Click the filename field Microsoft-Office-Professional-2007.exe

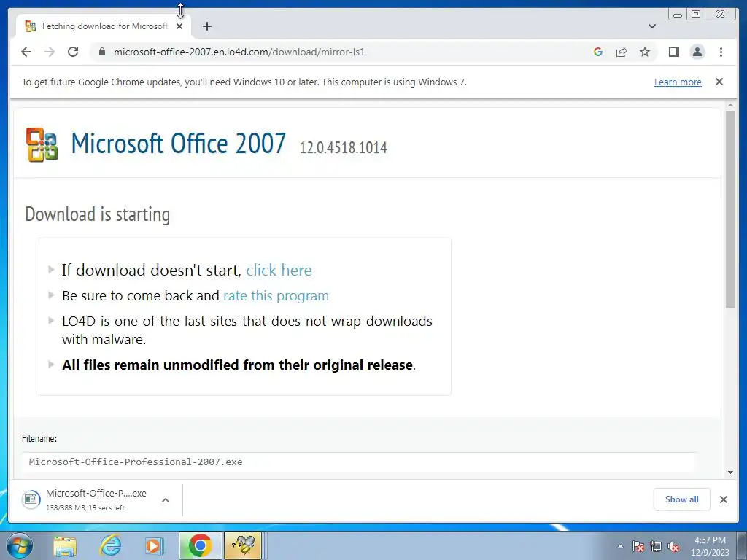[x=359, y=462]
